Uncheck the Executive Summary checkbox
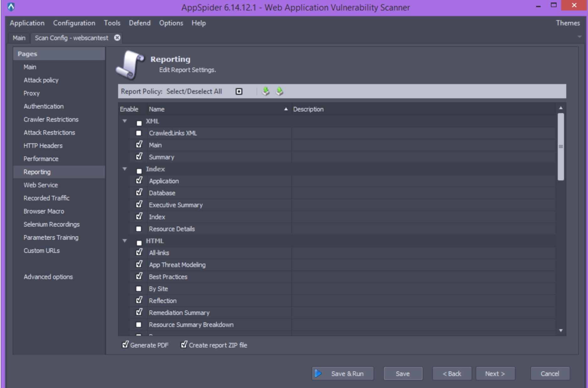Image resolution: width=588 pixels, height=388 pixels. click(139, 204)
